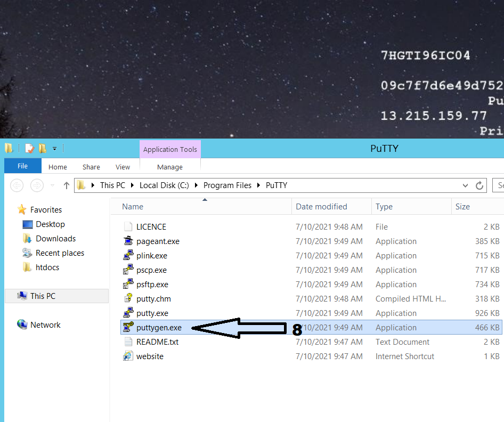Navigate to This PC in breadcrumb
This screenshot has width=504, height=422.
coord(112,185)
